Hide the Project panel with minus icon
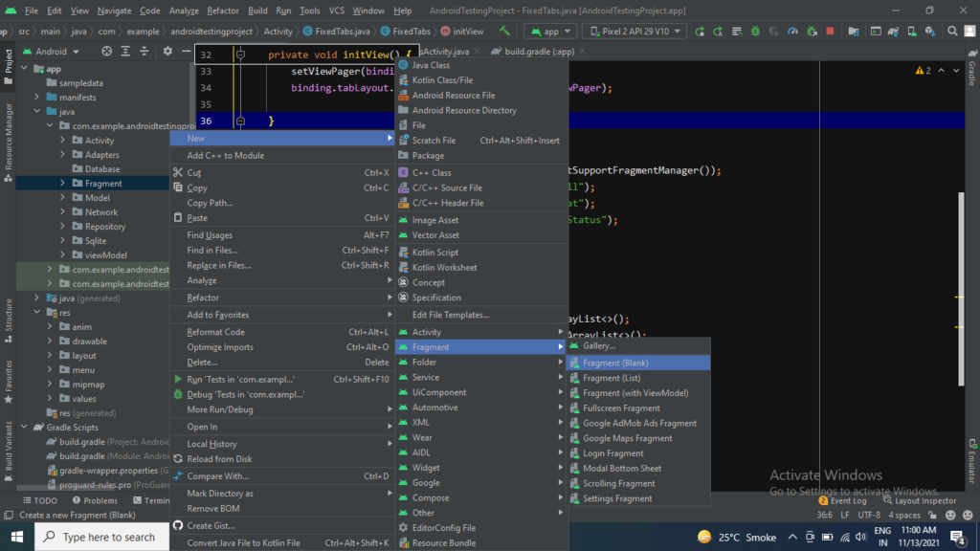This screenshot has height=551, width=980. (x=187, y=52)
